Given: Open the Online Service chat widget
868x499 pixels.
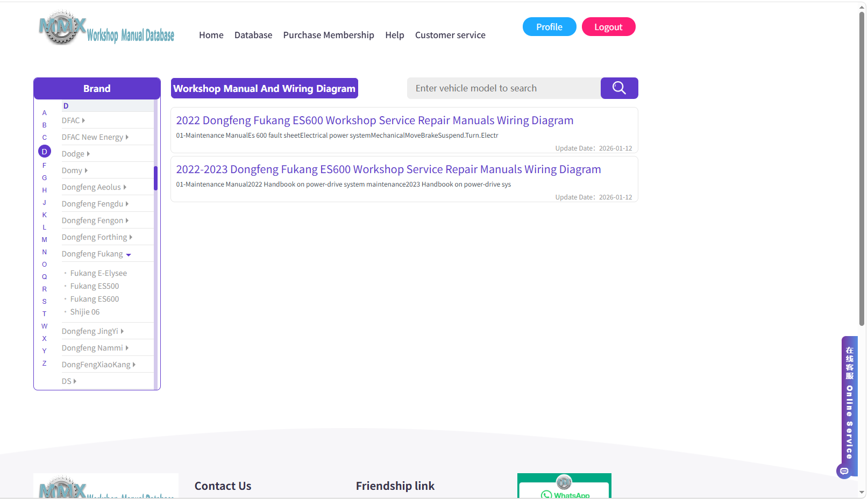Looking at the screenshot, I should click(849, 406).
